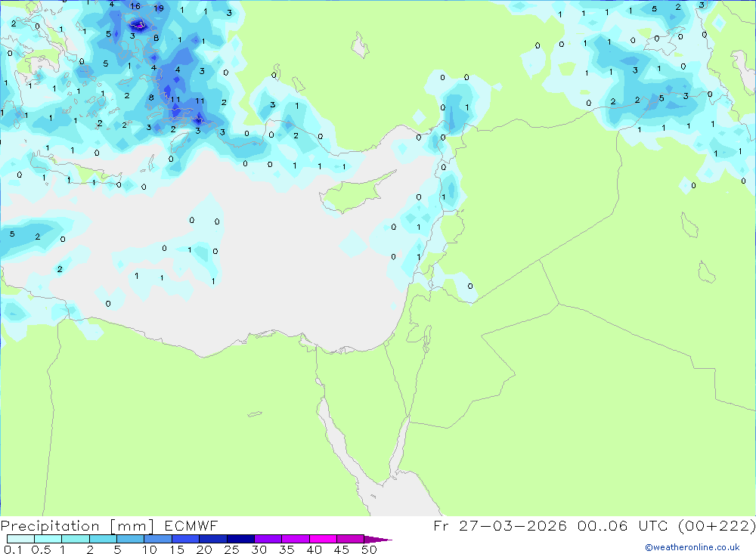
Task: Select the 2–5 mm legend color box
Action: 103,539
